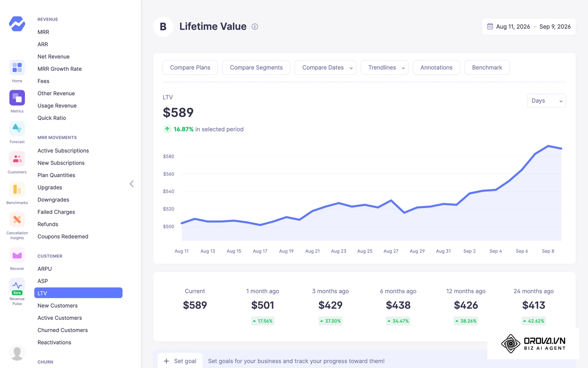The width and height of the screenshot is (588, 368).
Task: Click the 42.62% change badge
Action: tap(534, 321)
